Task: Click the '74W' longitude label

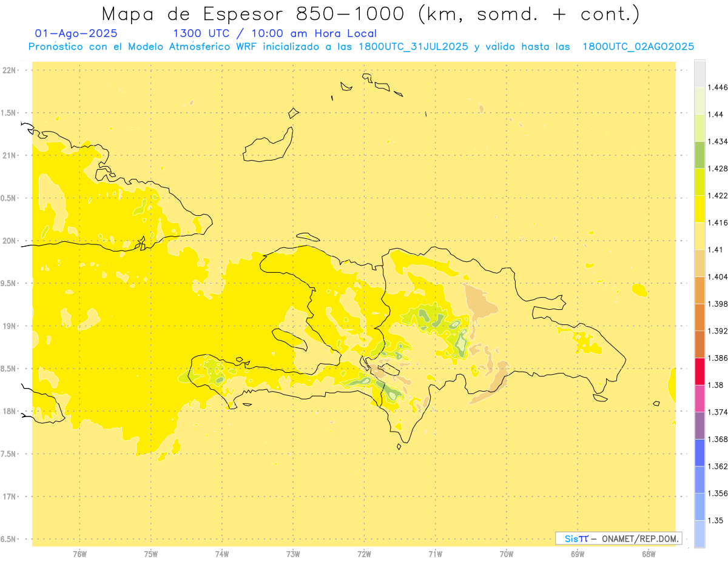Action: (x=222, y=554)
